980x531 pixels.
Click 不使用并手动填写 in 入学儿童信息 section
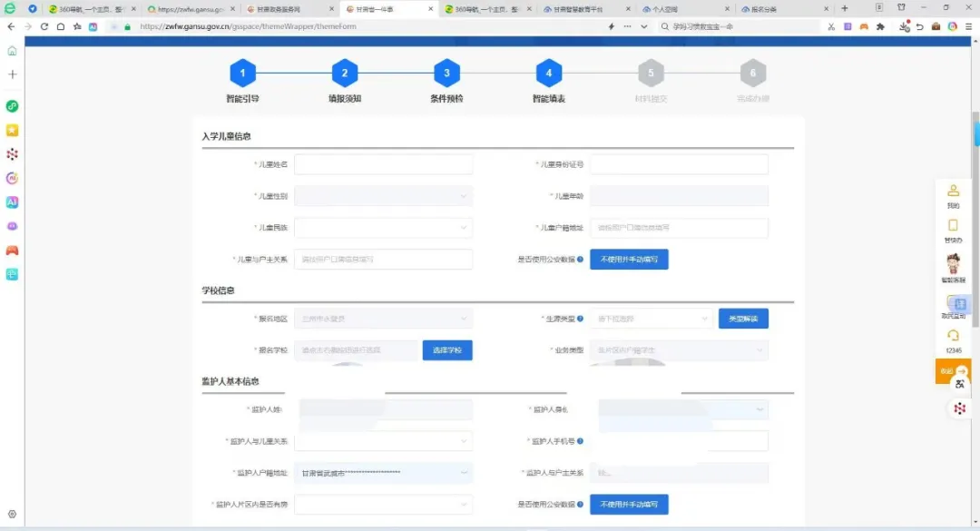pos(629,260)
